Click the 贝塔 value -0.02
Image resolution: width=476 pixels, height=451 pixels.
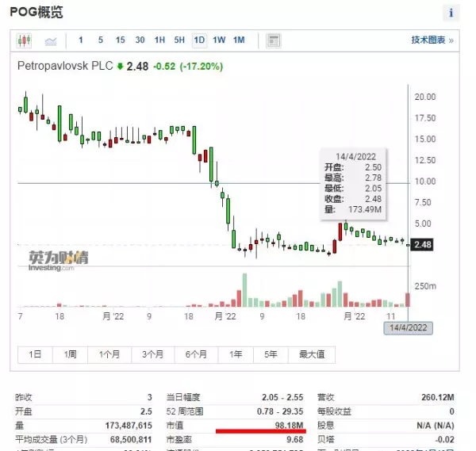click(444, 439)
